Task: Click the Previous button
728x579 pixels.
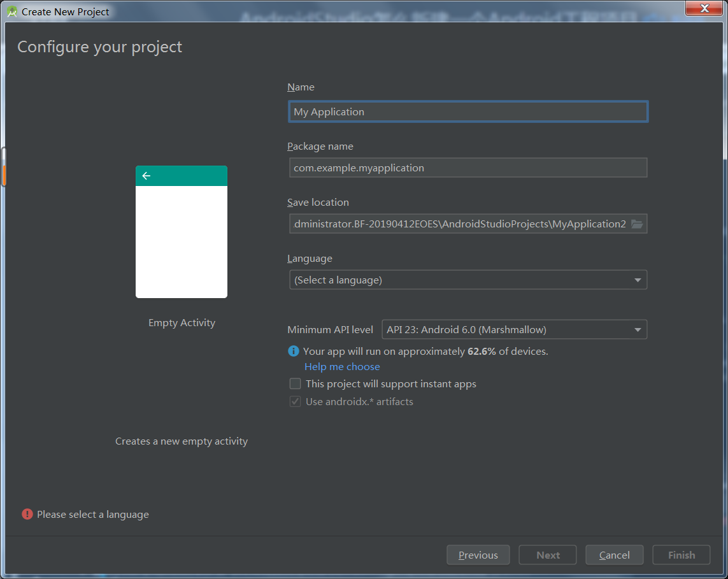Action: [x=478, y=555]
